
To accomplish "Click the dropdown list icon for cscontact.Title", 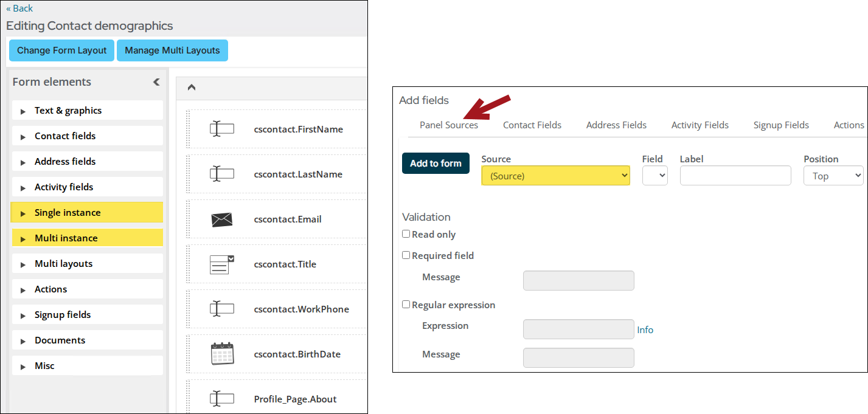I will point(222,264).
